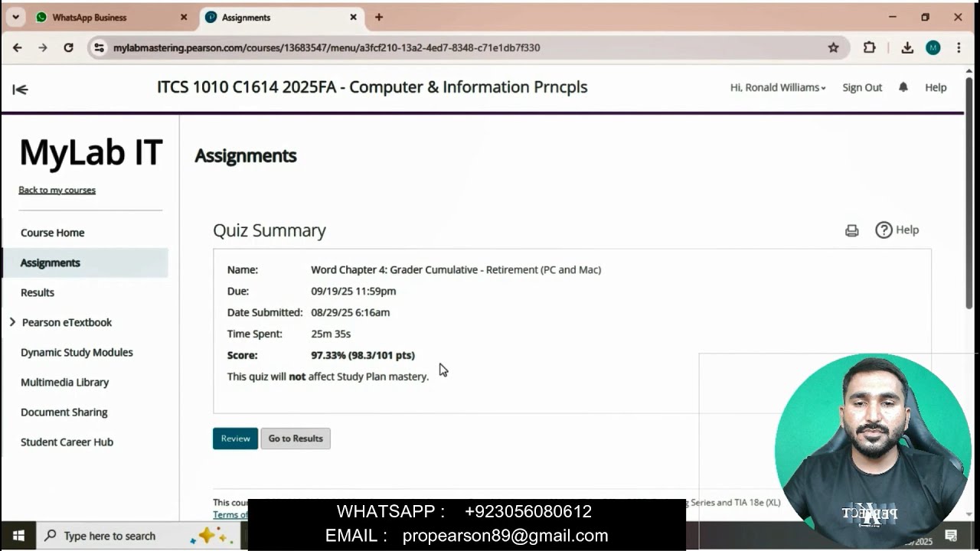
Task: Click the quiz score 97.33% value
Action: coord(363,355)
